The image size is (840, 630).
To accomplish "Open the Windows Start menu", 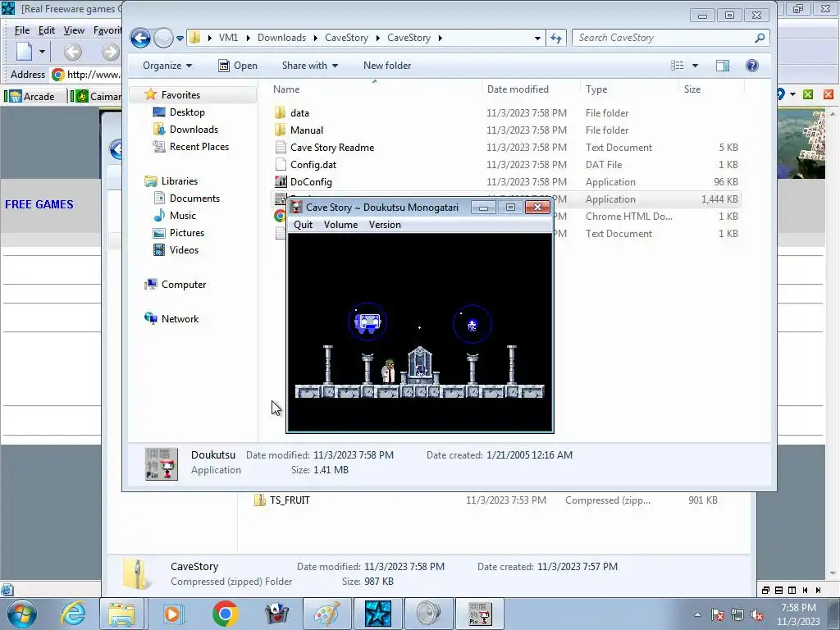I will (21, 614).
